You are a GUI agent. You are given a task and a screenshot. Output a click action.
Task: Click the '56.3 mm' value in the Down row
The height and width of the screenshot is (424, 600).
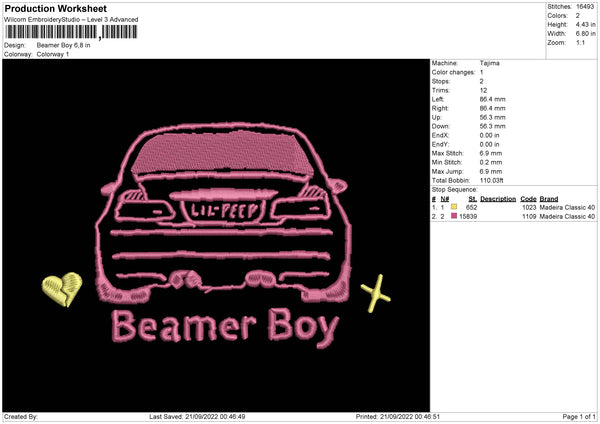(x=492, y=126)
